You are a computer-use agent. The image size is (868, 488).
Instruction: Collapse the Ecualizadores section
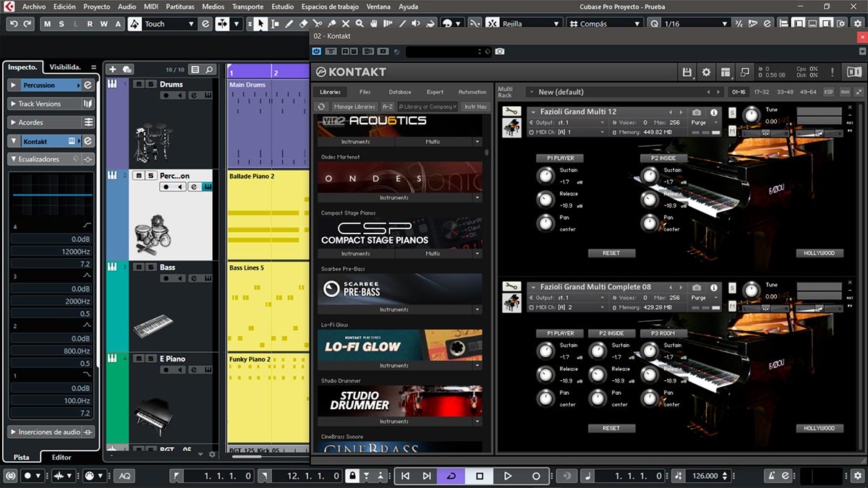[x=14, y=158]
